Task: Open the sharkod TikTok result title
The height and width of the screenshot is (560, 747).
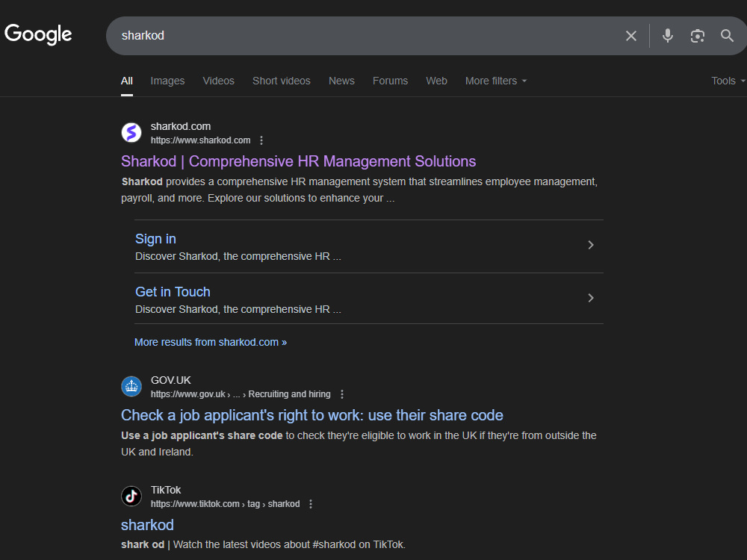Action: coord(147,525)
